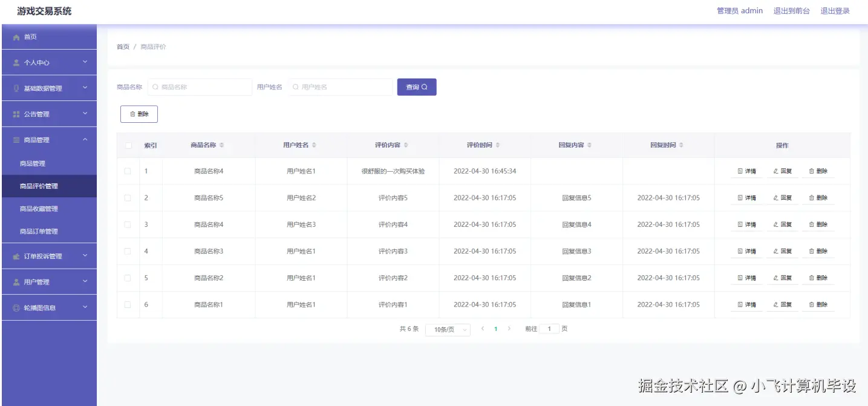Click the home icon beside 首页 in sidebar
This screenshot has height=406, width=868.
coord(16,38)
